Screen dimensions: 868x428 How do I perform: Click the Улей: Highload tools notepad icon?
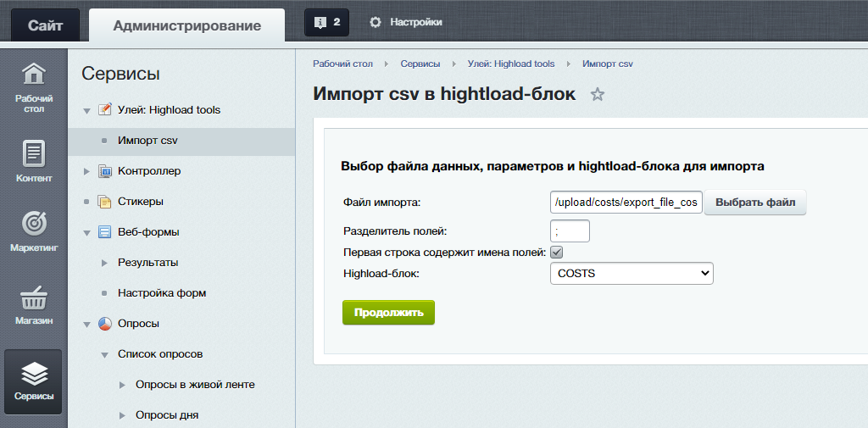click(104, 109)
